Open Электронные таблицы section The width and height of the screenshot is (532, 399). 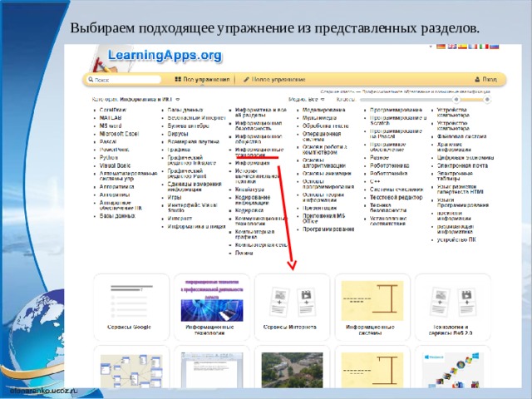pos(455,176)
